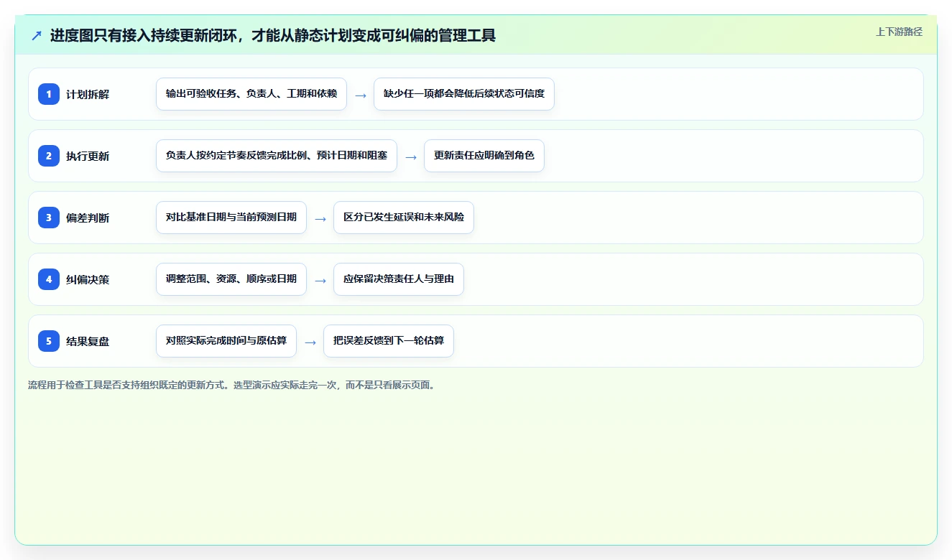Select the step number 5 badge
The height and width of the screenshot is (560, 952).
pyautogui.click(x=49, y=341)
